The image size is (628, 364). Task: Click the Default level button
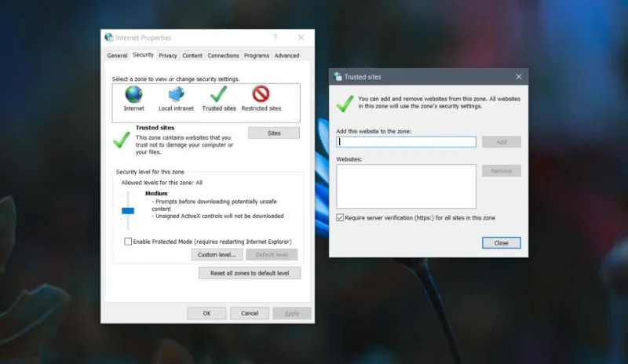click(272, 255)
